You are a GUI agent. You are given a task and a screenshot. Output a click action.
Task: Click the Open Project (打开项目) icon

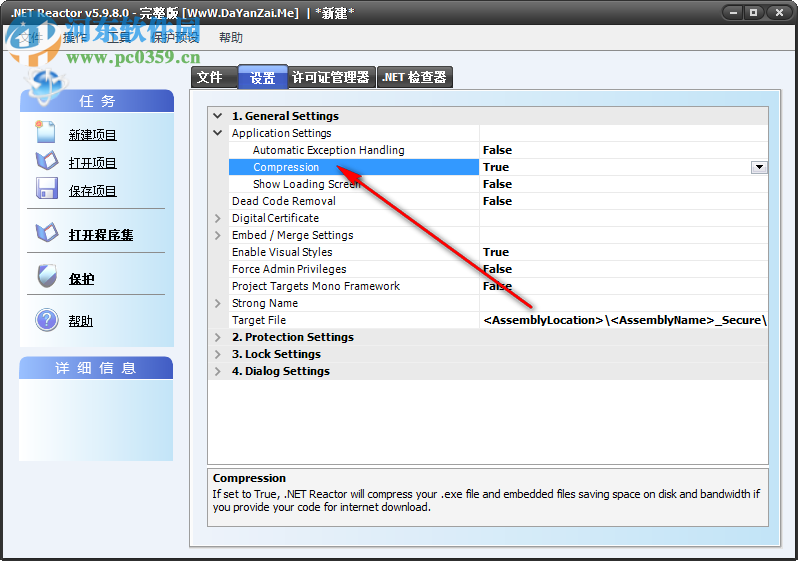click(x=47, y=161)
